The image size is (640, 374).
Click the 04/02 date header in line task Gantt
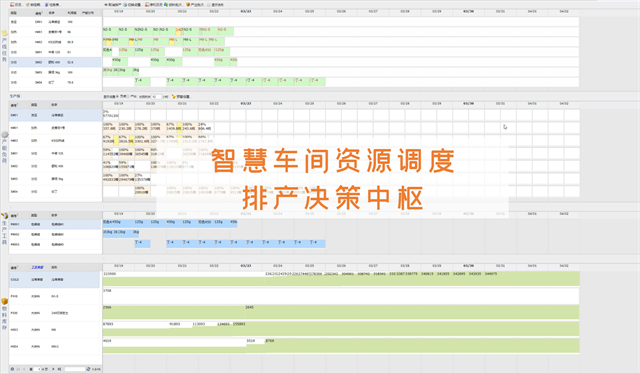coord(564,12)
